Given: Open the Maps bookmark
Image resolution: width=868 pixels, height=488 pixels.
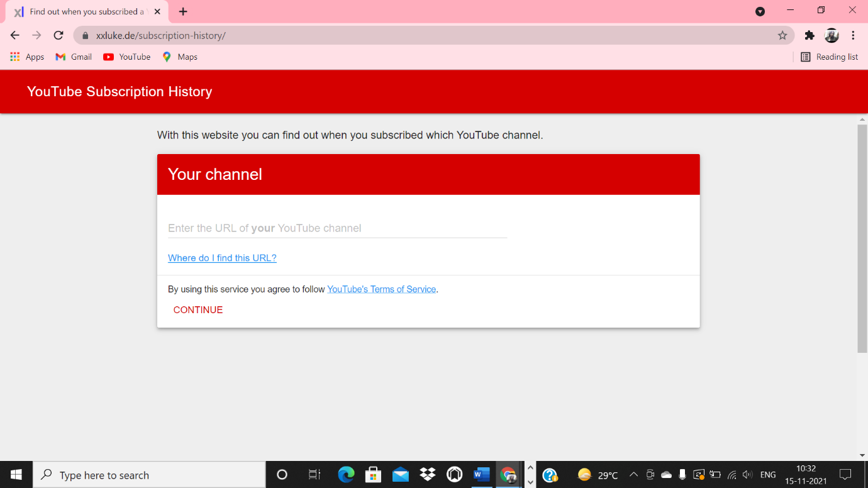Looking at the screenshot, I should click(x=180, y=57).
